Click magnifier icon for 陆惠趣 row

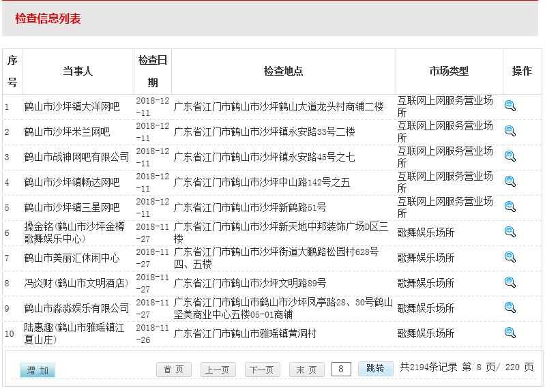510,333
